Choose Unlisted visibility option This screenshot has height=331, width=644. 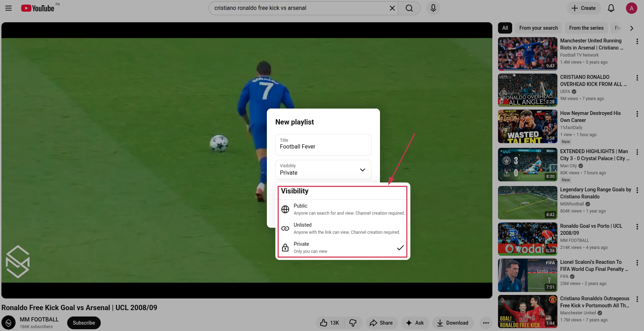point(343,228)
